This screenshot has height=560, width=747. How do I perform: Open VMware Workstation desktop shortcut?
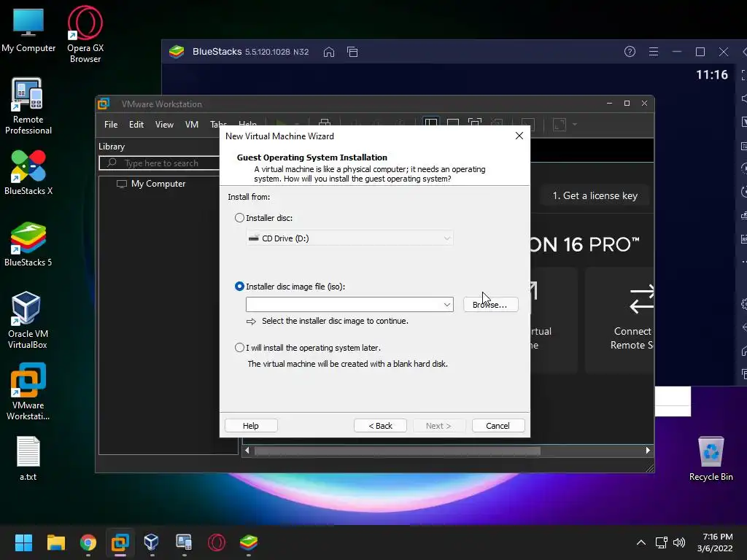point(28,392)
